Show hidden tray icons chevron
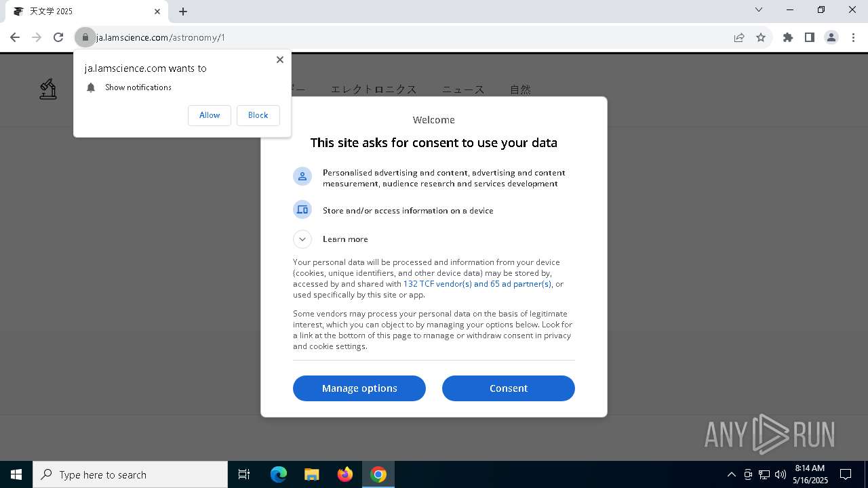 pyautogui.click(x=731, y=474)
